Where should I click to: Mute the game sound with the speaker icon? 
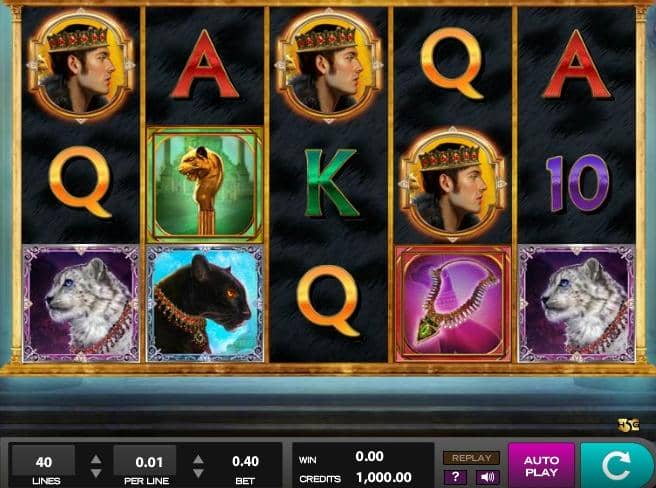point(487,477)
